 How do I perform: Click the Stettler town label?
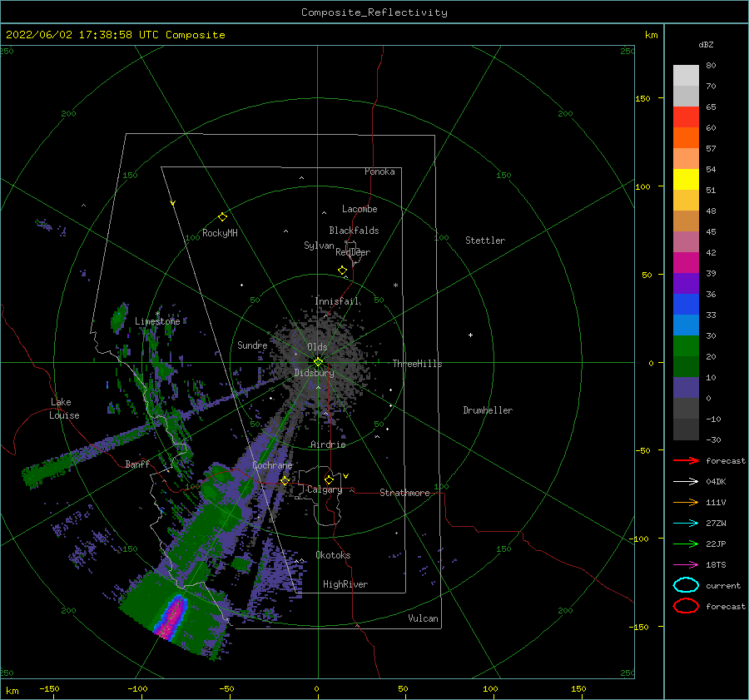(485, 241)
